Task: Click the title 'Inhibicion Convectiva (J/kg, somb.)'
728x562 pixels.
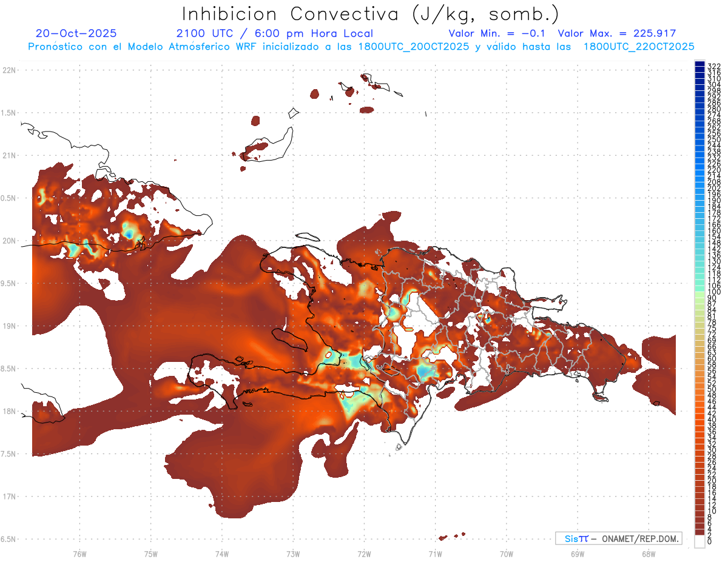Action: tap(371, 15)
